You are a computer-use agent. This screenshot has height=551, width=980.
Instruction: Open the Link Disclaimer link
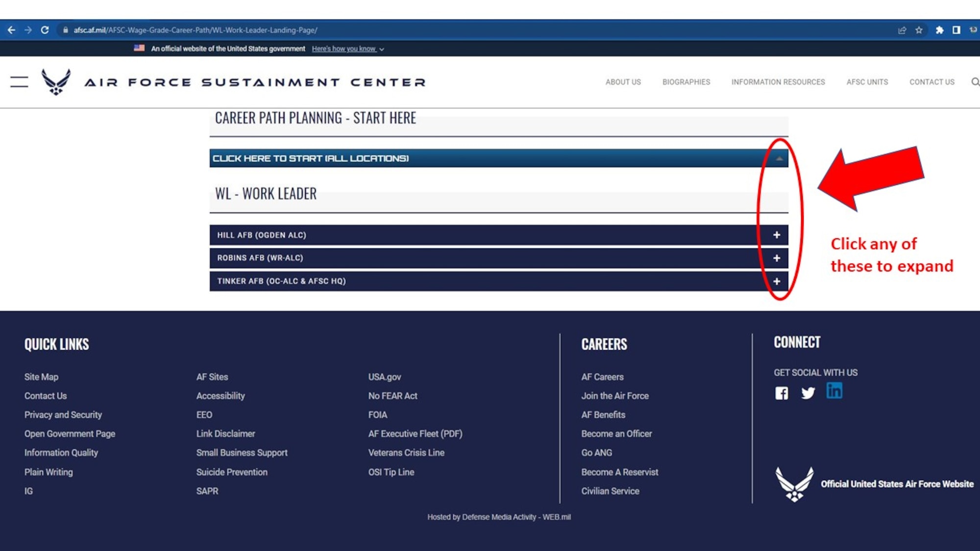click(225, 434)
